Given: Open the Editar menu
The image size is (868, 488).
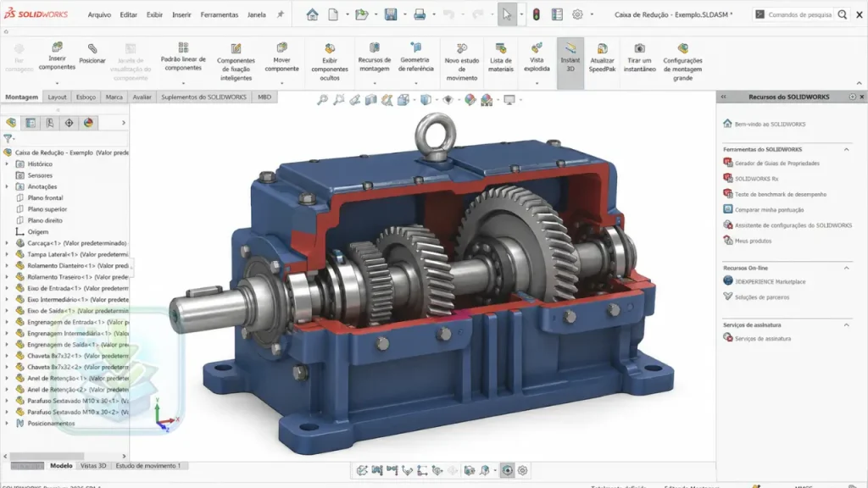Looking at the screenshot, I should pos(129,15).
